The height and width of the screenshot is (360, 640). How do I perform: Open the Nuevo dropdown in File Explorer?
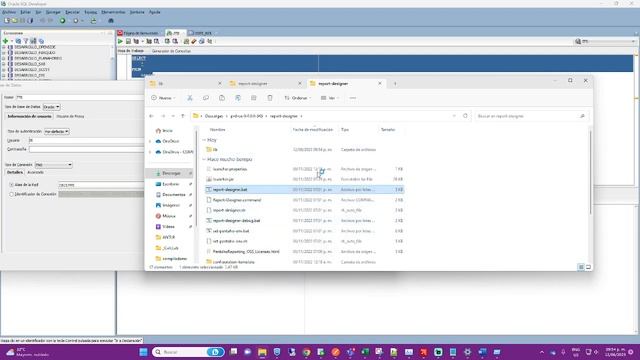tap(163, 98)
